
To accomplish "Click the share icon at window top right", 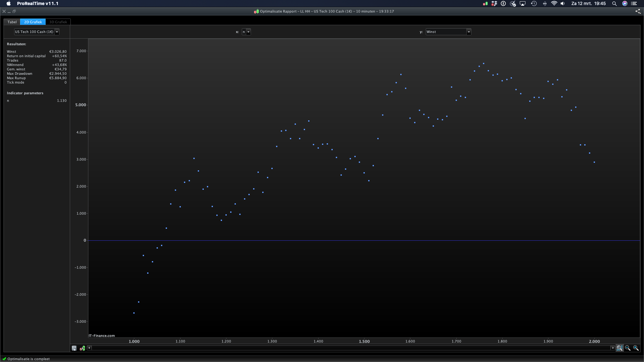I will [638, 11].
